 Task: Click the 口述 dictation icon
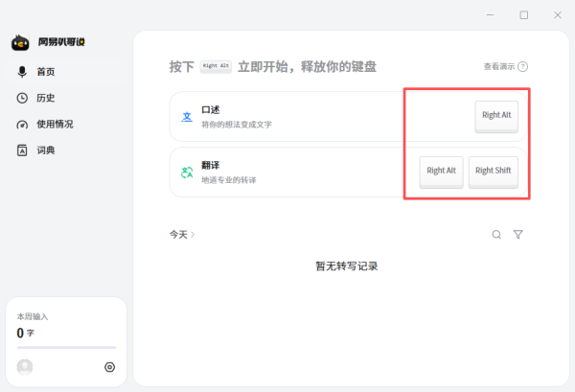click(x=187, y=117)
